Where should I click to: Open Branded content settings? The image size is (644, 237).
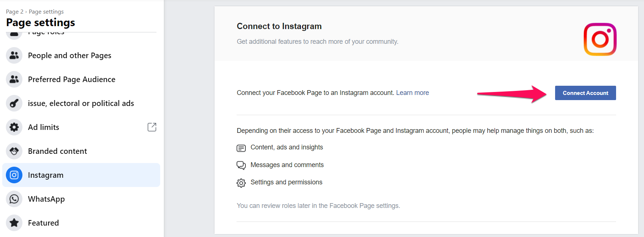[x=57, y=151]
